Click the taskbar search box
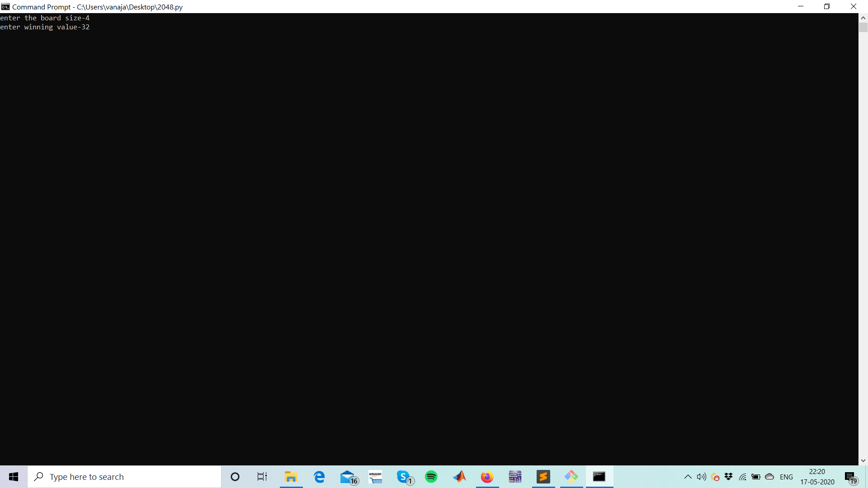 point(124,477)
